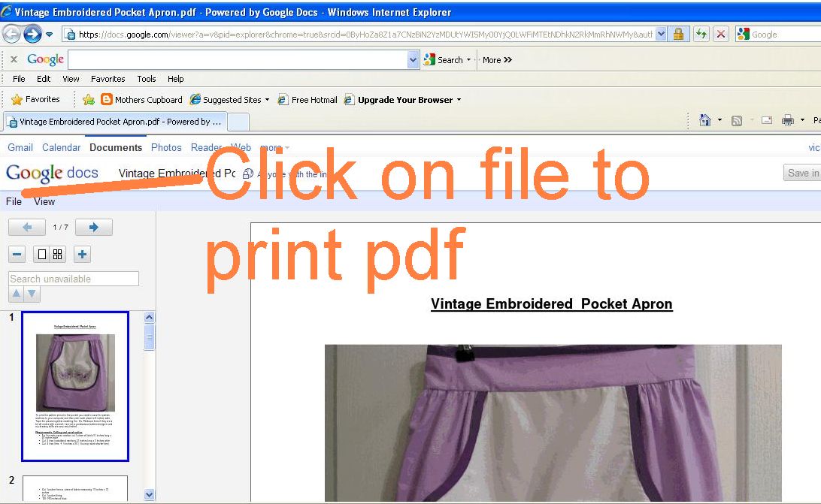Go to previous page with arrow icon

point(27,227)
